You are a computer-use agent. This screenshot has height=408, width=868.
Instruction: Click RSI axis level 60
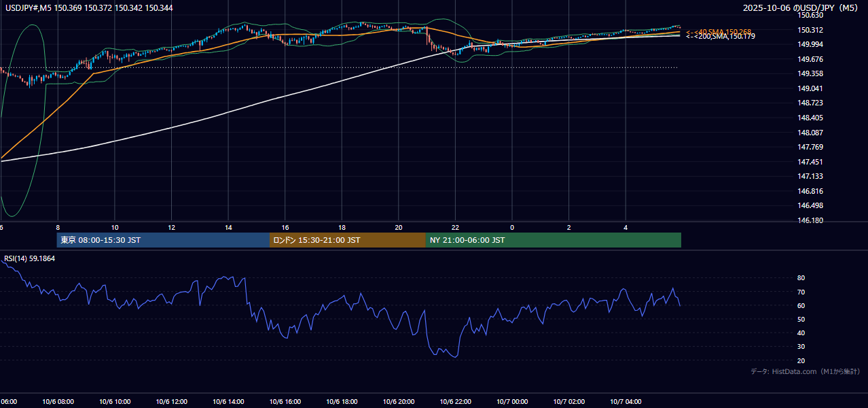point(801,305)
